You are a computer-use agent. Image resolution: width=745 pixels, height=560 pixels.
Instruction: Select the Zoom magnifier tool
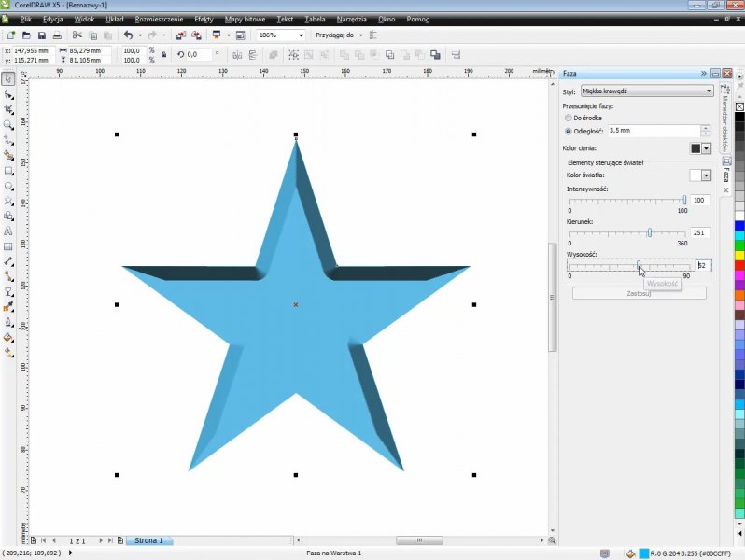click(x=8, y=125)
